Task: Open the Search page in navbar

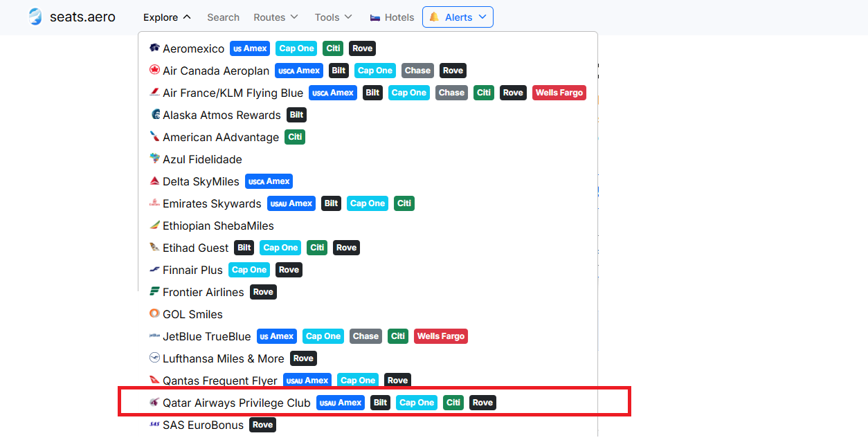Action: 223,17
